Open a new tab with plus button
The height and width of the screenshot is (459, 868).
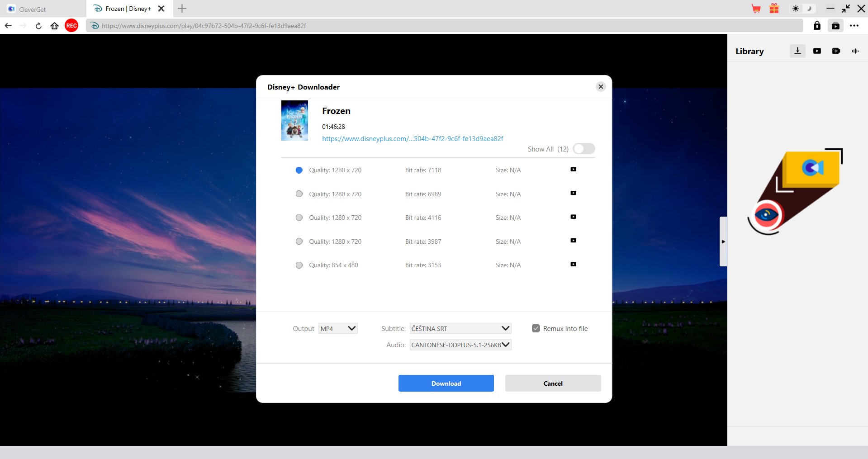click(182, 9)
